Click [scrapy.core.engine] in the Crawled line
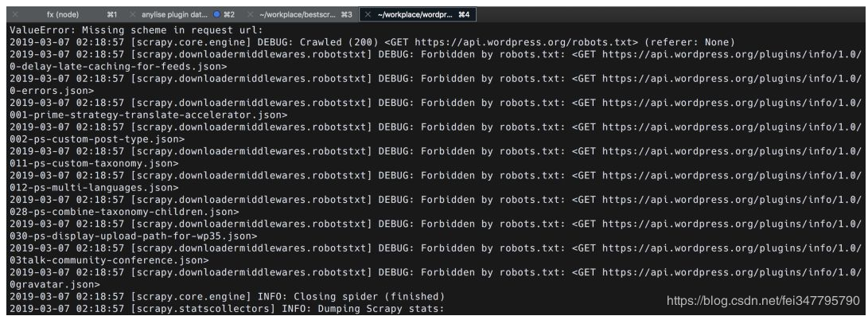Screen dimensions: 868x316 (x=190, y=42)
